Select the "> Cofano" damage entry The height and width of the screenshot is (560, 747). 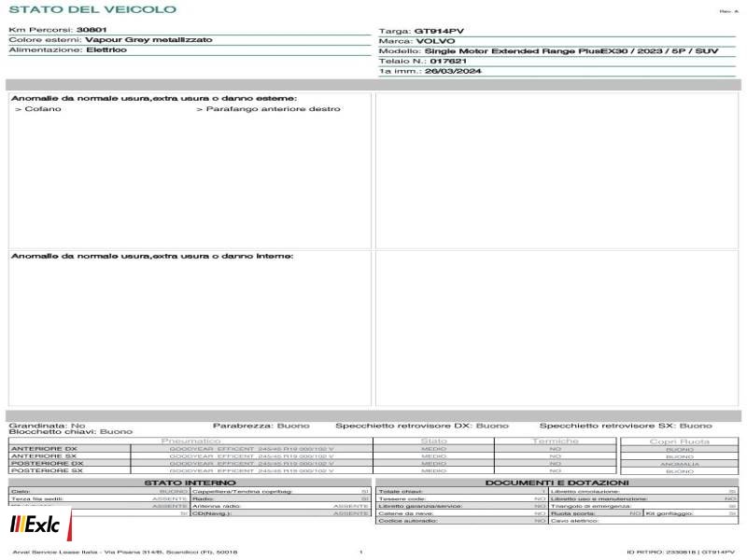coord(38,108)
